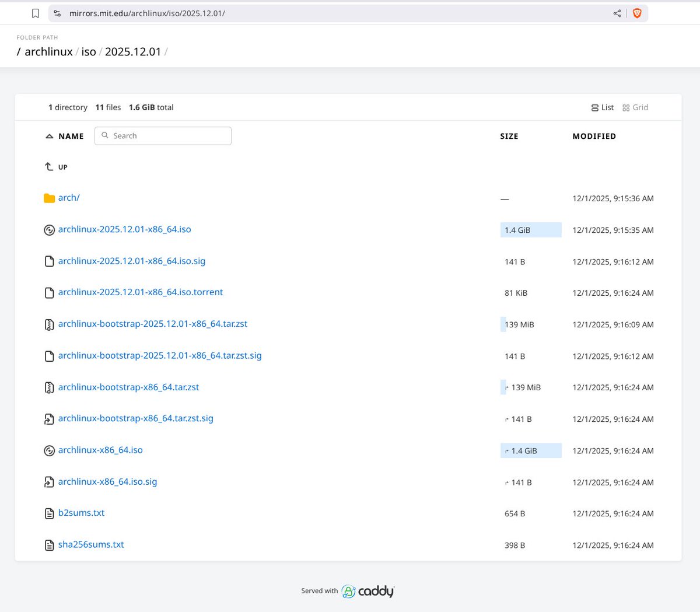
Task: Open archlinux-x86_64.iso.sig
Action: click(107, 481)
